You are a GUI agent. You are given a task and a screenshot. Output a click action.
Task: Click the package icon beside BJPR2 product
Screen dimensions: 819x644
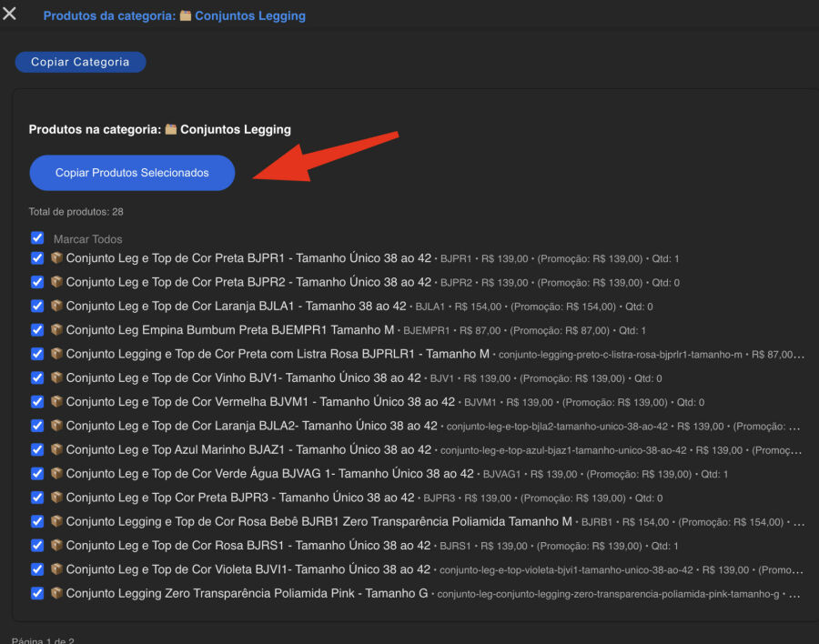(56, 282)
